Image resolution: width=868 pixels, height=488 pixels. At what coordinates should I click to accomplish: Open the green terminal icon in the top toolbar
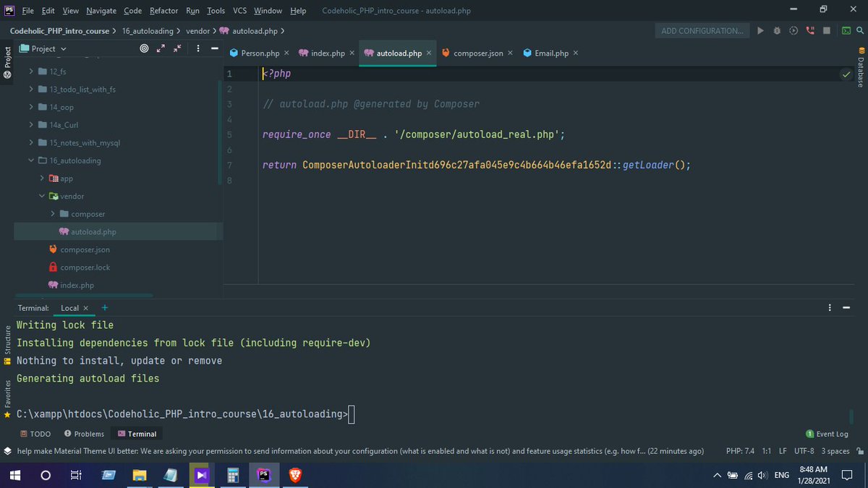(846, 30)
